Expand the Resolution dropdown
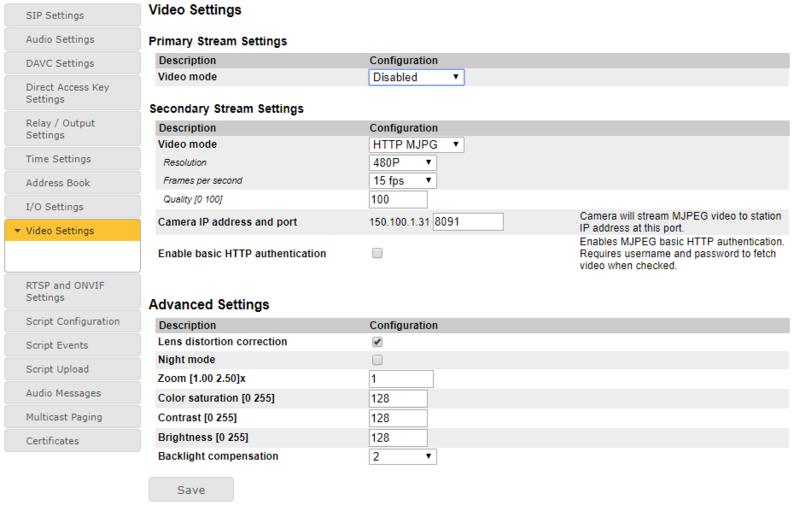The width and height of the screenshot is (800, 511). tap(403, 163)
